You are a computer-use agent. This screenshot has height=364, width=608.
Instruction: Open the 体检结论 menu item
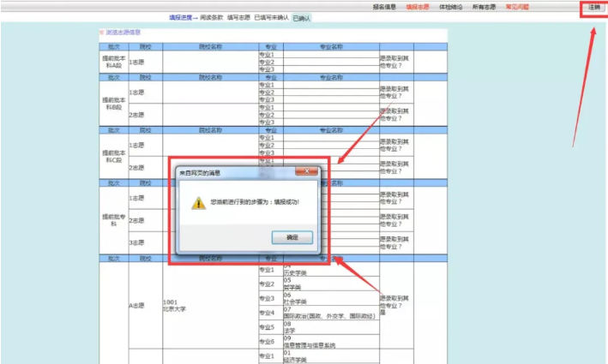450,7
